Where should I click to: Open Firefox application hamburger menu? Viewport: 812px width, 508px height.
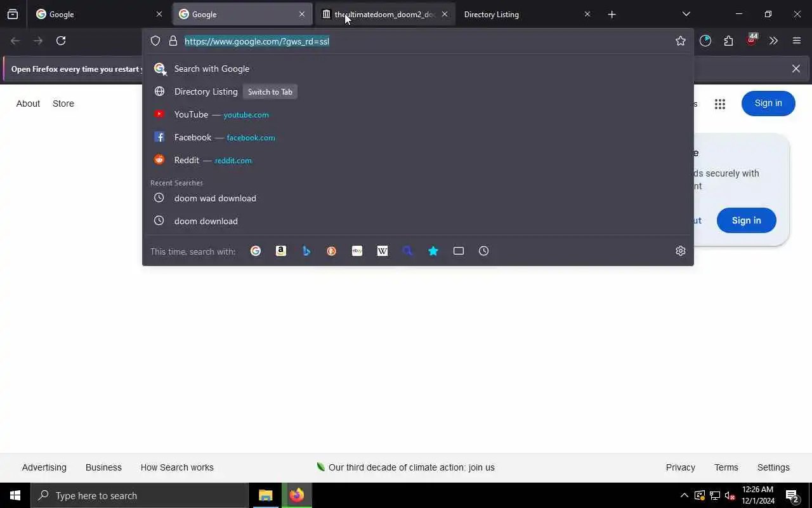(797, 41)
